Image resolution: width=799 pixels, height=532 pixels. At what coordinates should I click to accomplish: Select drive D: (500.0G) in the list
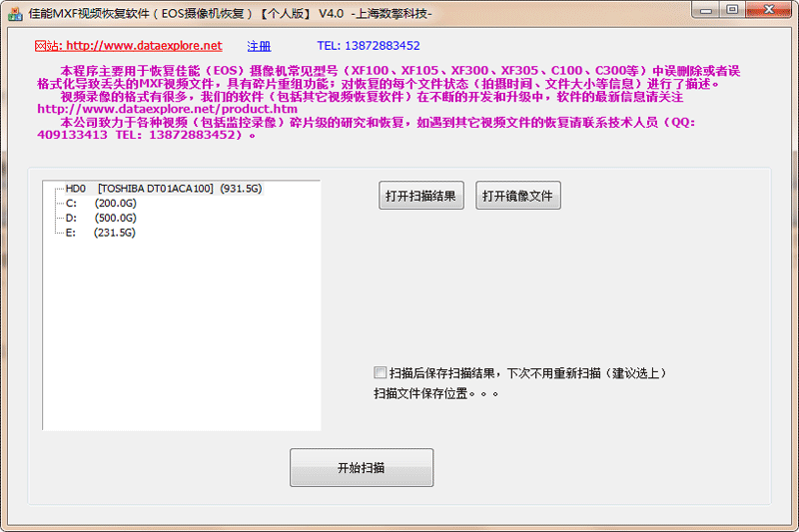[101, 218]
